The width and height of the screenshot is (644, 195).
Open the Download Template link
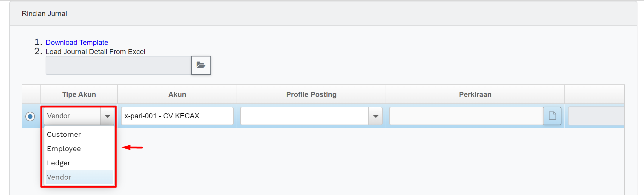(x=77, y=43)
